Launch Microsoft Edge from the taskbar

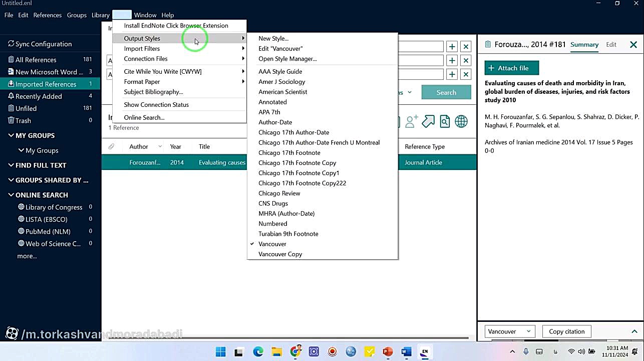pyautogui.click(x=258, y=352)
